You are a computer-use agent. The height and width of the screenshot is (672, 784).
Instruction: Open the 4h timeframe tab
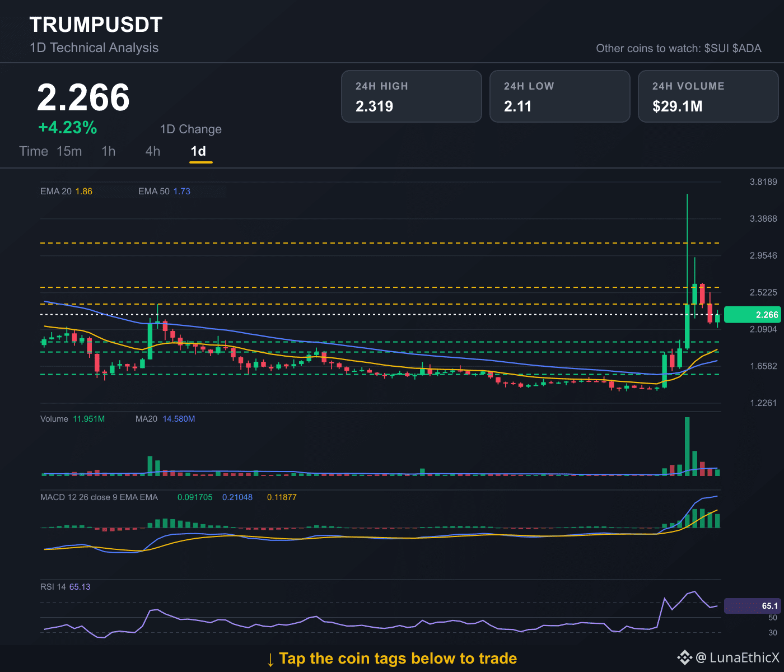click(x=153, y=151)
